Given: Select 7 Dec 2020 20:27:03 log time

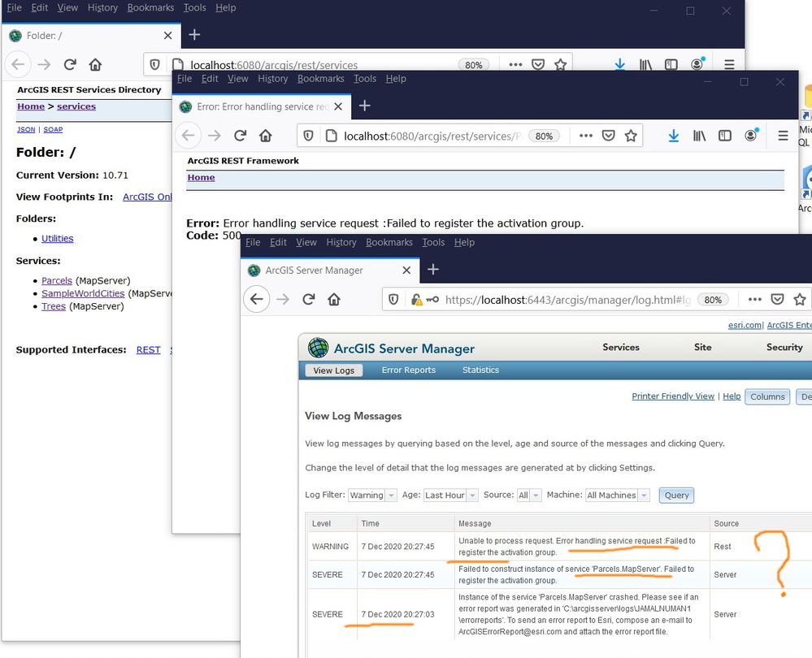Looking at the screenshot, I should 397,614.
